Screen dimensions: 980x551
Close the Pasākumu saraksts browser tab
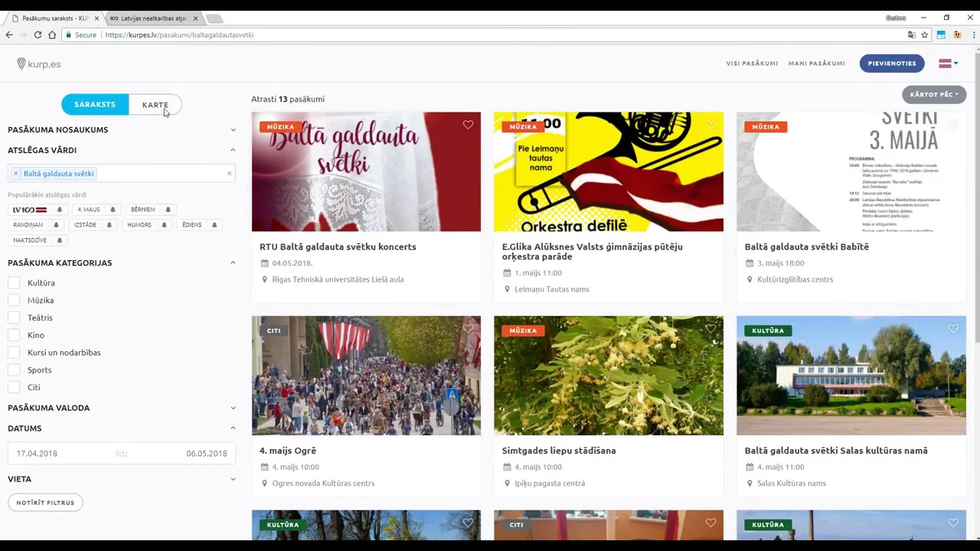tap(96, 18)
